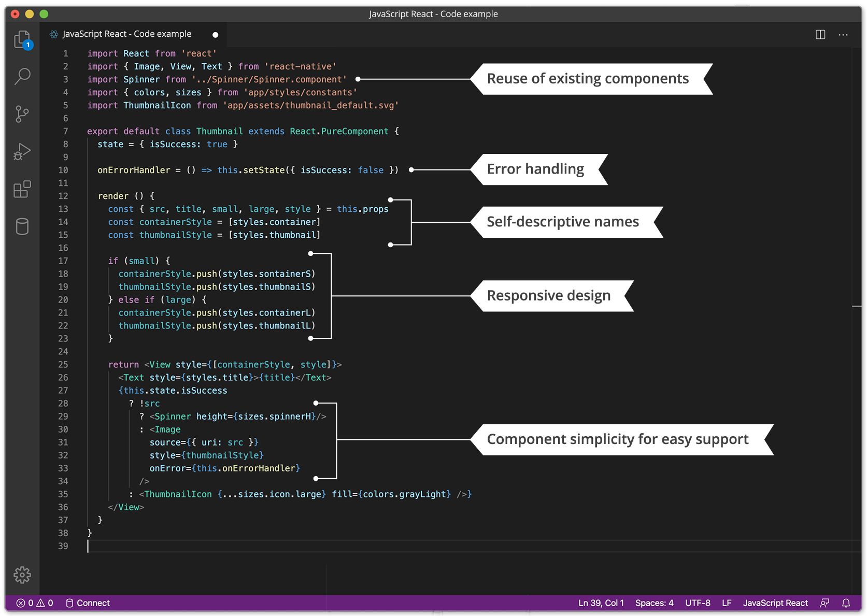The height and width of the screenshot is (616, 867).
Task: Open the editor More Actions menu
Action: pyautogui.click(x=843, y=35)
